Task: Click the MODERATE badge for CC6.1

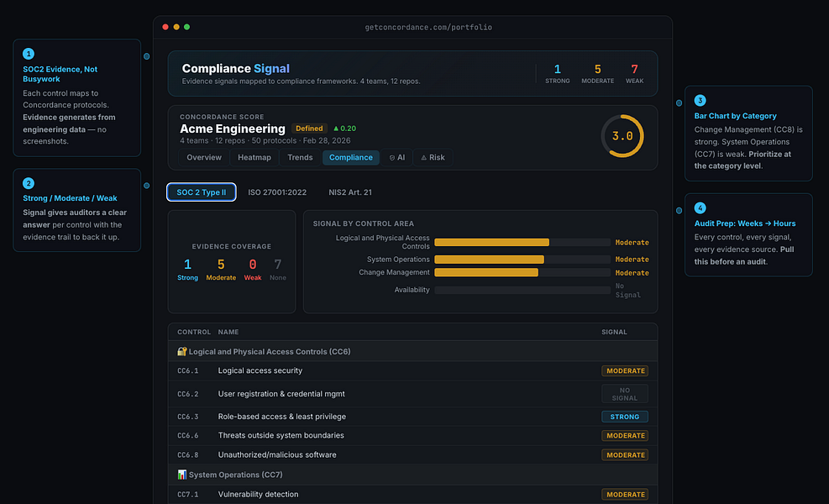Action: (625, 370)
